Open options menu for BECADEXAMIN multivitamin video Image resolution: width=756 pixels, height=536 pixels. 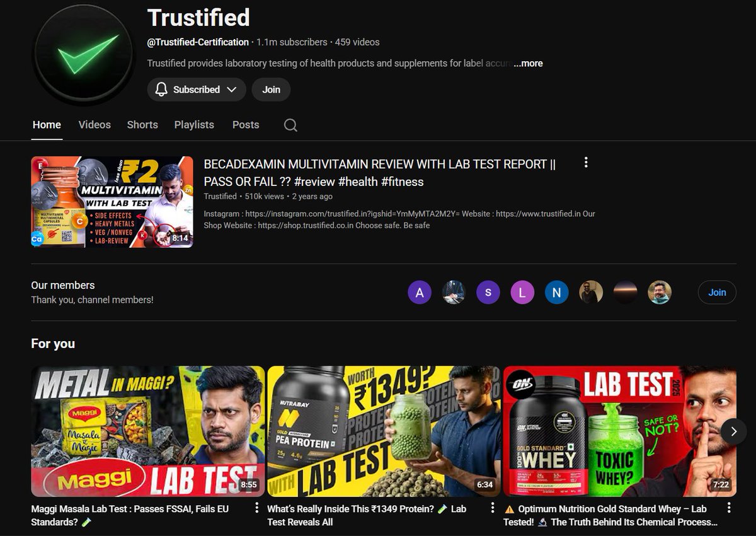coord(586,163)
